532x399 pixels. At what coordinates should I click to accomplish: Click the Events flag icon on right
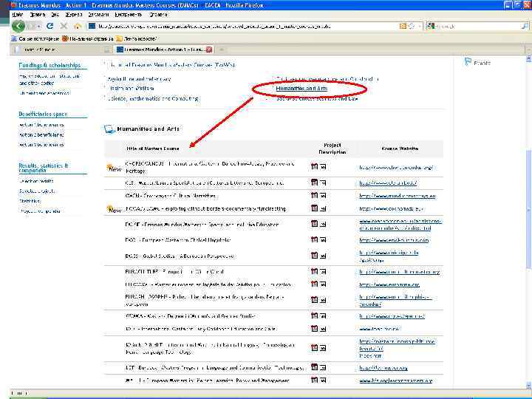coord(468,62)
